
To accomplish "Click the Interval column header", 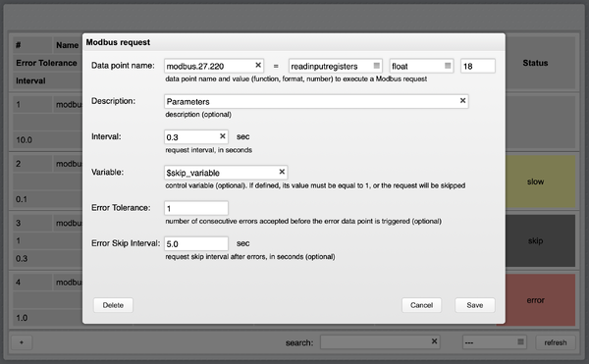I will (x=30, y=80).
